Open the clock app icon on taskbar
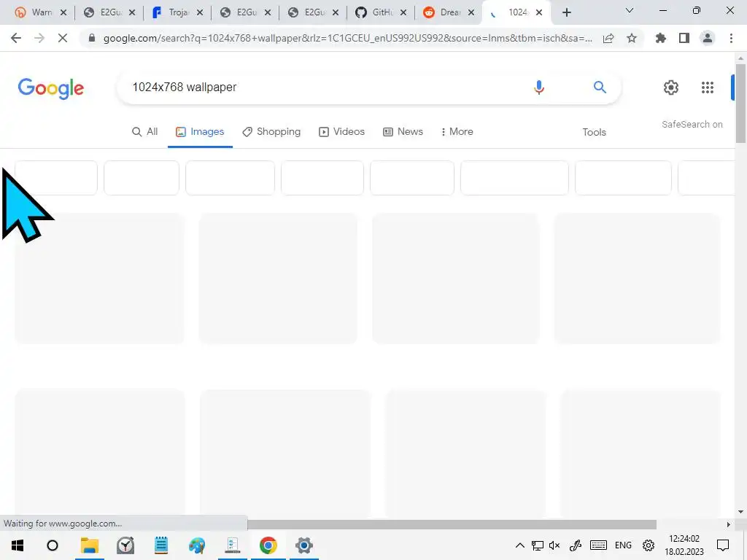 [125, 545]
